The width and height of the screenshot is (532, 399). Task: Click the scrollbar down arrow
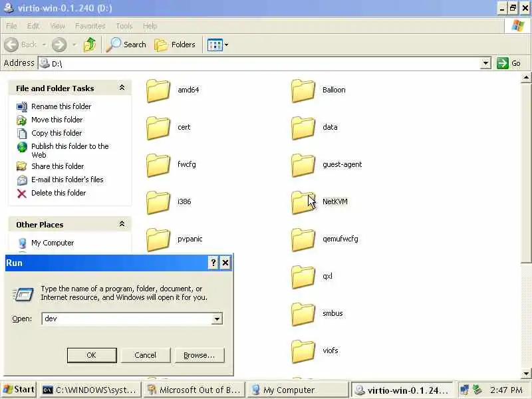coord(526,374)
